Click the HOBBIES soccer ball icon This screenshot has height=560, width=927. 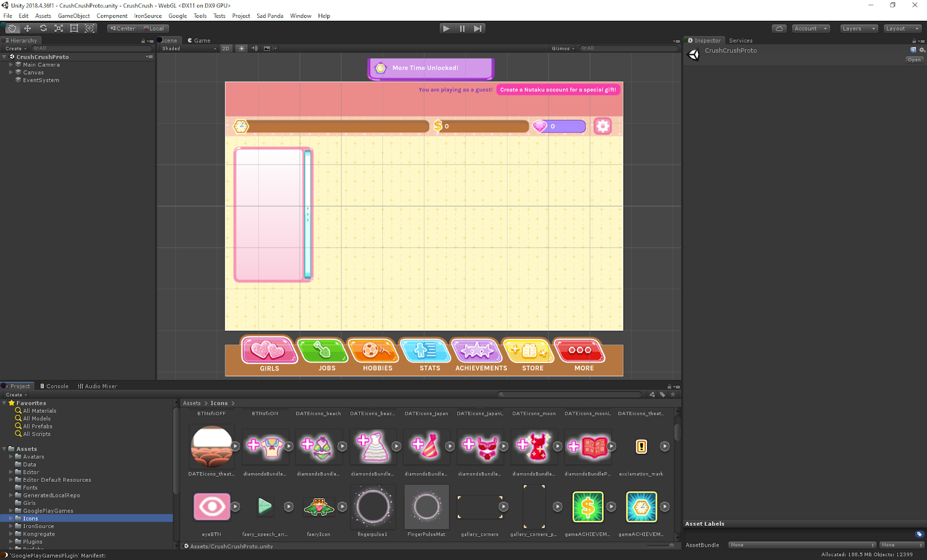[x=374, y=350]
